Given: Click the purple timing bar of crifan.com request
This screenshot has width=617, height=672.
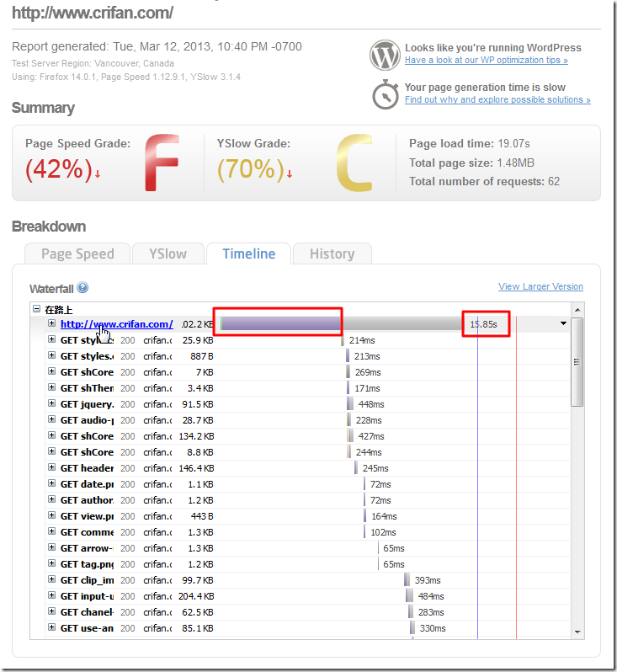Looking at the screenshot, I should coord(281,323).
